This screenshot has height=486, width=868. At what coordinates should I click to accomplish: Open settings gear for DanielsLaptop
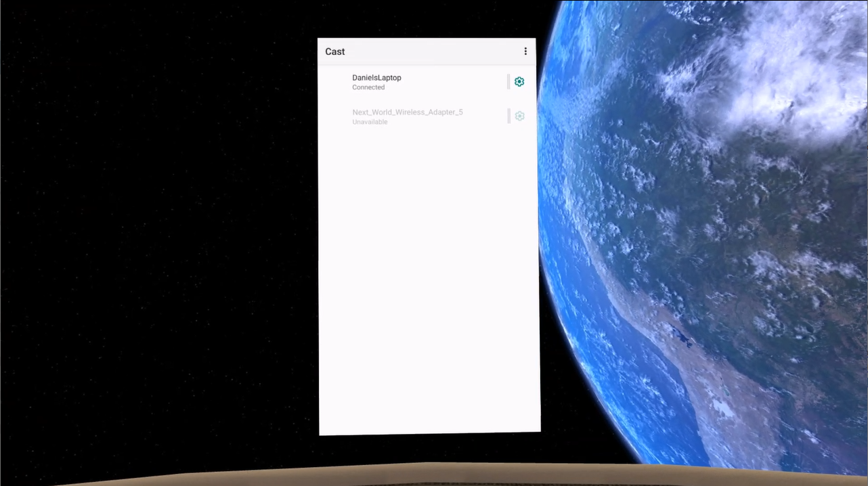click(x=519, y=82)
